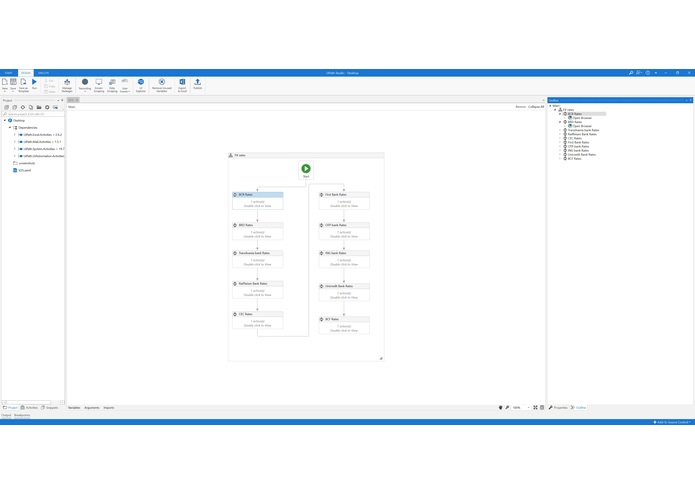The image size is (695, 494).
Task: Click Restore in the designer header
Action: 520,107
